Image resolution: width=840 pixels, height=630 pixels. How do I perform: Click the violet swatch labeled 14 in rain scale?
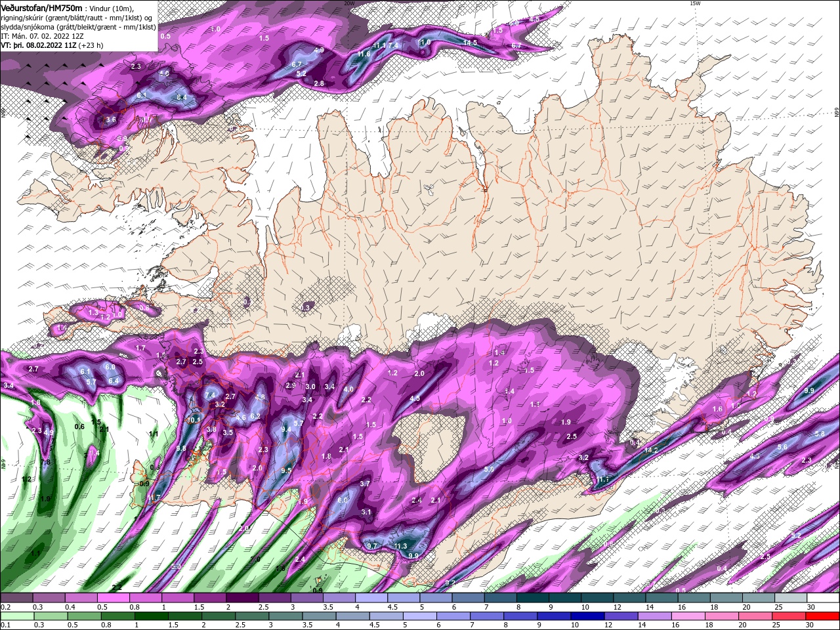[x=655, y=616]
